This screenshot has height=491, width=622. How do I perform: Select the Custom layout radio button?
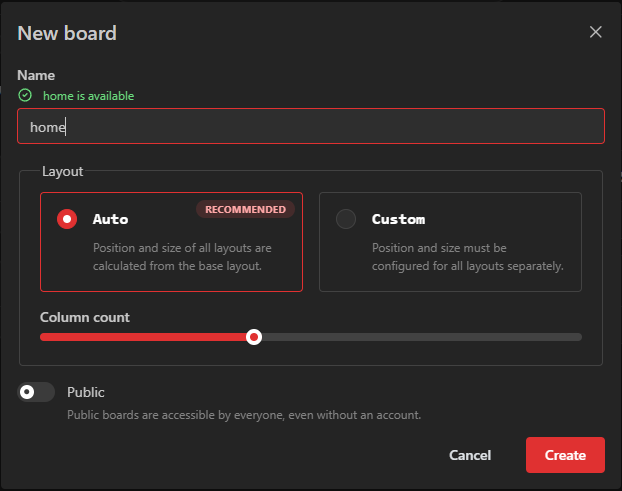point(346,219)
